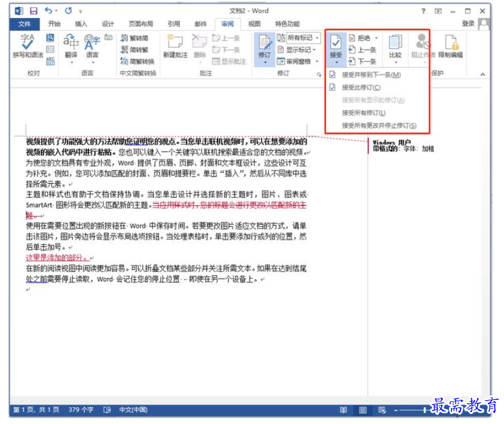
Task: Select 接受所有修订(L) menu item
Action: coord(377,113)
